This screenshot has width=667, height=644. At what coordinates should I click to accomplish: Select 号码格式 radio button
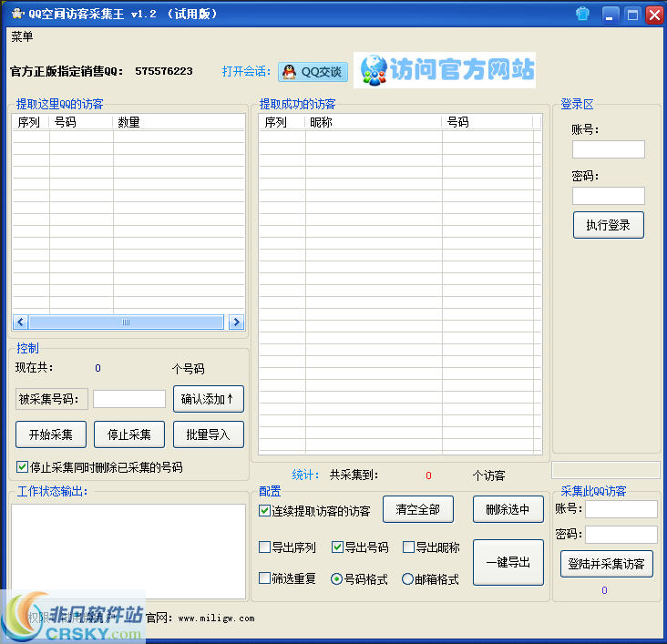pyautogui.click(x=336, y=579)
